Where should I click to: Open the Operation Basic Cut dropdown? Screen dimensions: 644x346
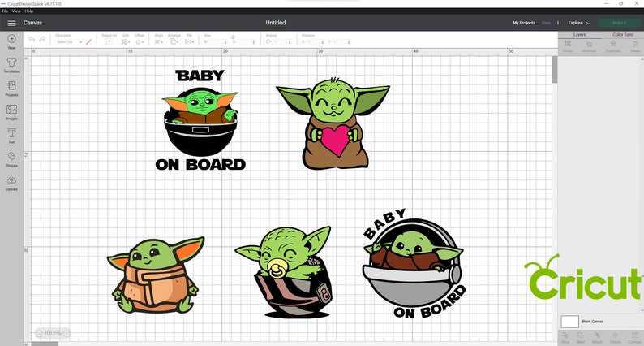click(x=70, y=42)
